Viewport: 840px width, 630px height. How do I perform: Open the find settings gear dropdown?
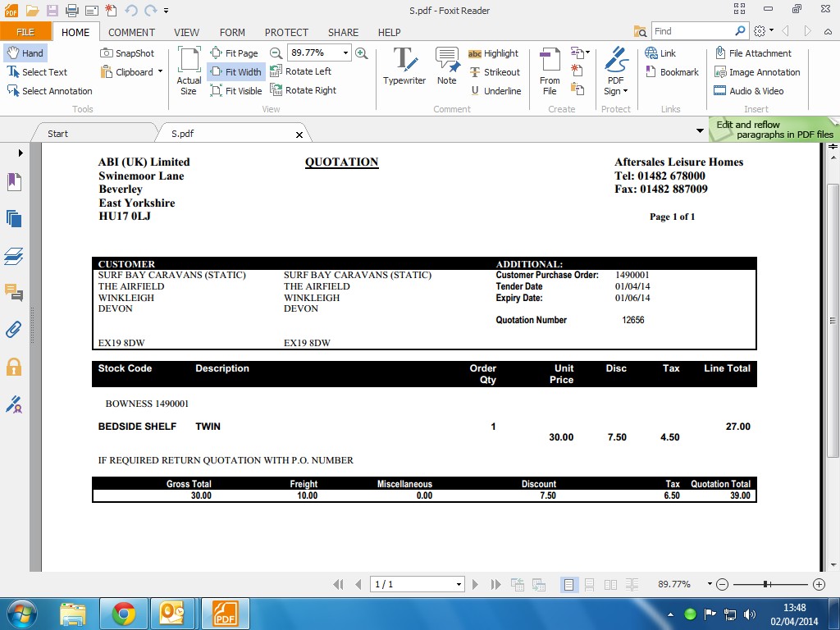(x=764, y=31)
